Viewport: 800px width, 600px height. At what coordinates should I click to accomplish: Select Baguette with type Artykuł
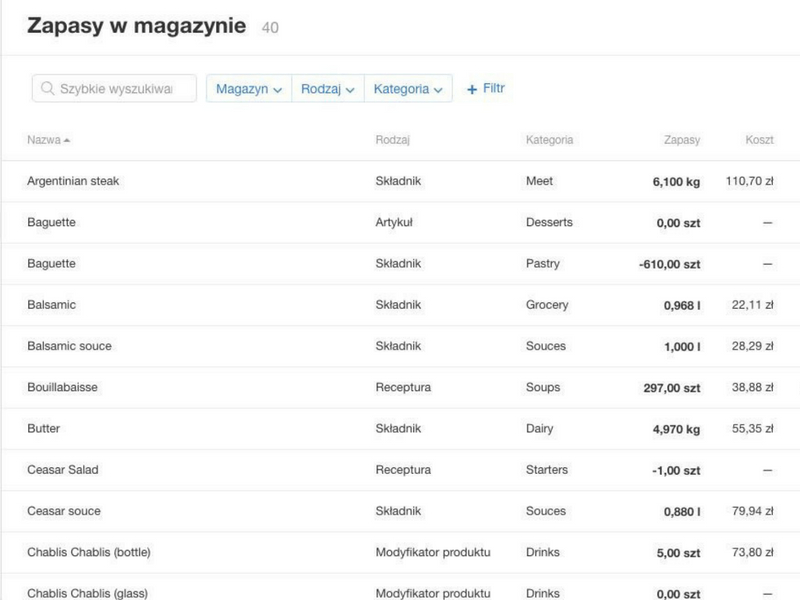[400, 222]
